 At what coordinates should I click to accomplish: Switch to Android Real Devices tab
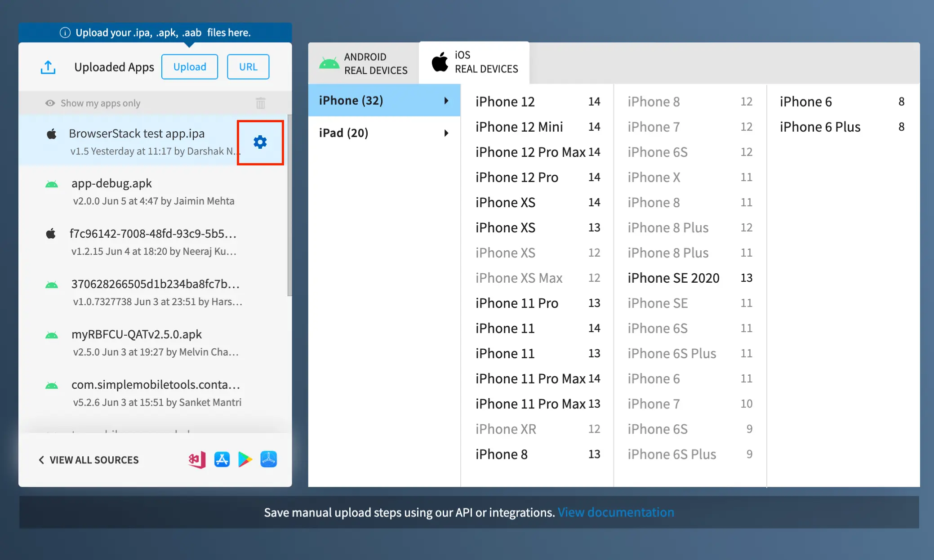coord(364,63)
